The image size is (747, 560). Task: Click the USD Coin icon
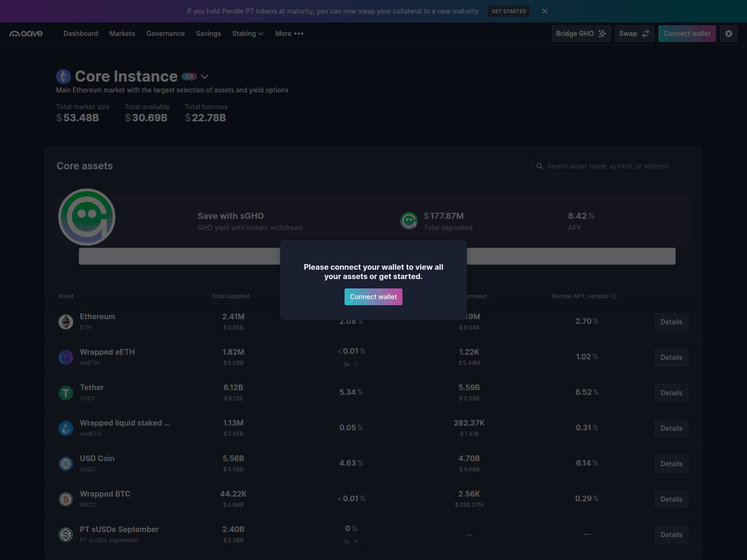[66, 463]
